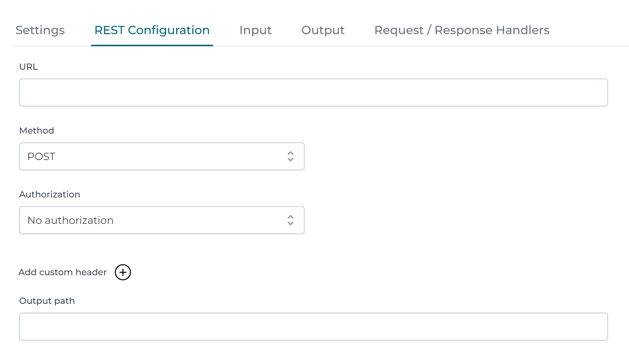Image resolution: width=629 pixels, height=364 pixels.
Task: Click the plus icon to add custom header
Action: pos(123,272)
